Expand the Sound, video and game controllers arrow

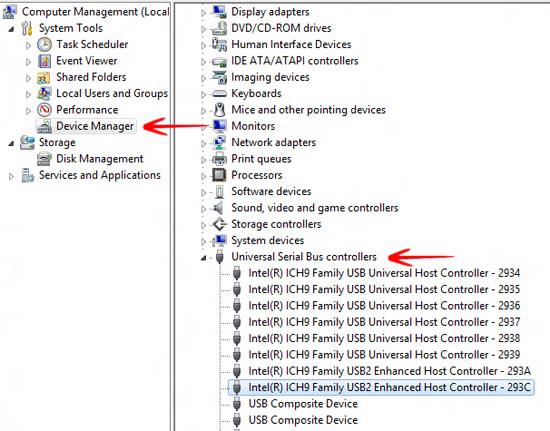click(x=203, y=209)
